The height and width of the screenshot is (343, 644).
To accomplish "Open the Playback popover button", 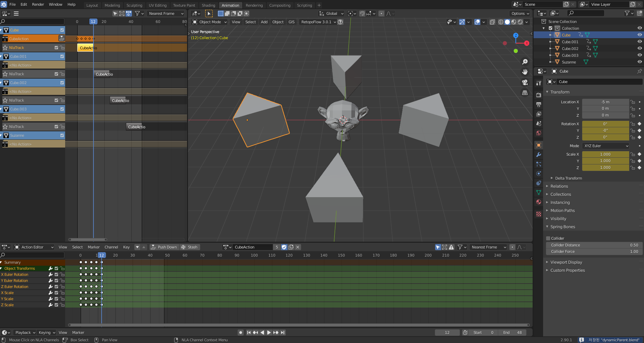I will [25, 333].
